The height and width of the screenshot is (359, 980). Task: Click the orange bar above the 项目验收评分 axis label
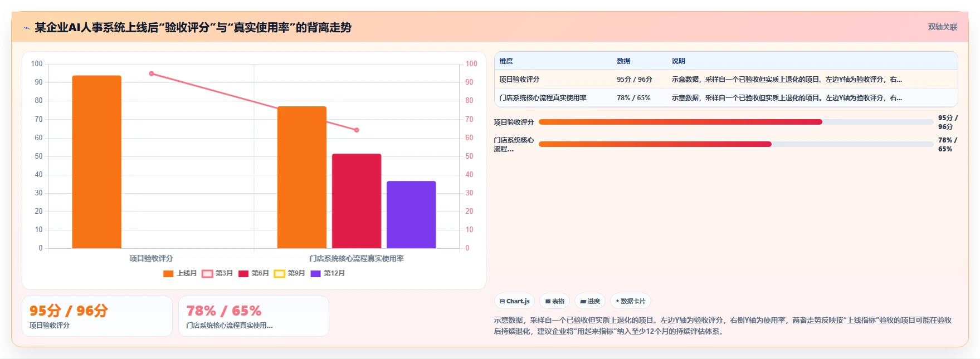(x=96, y=161)
